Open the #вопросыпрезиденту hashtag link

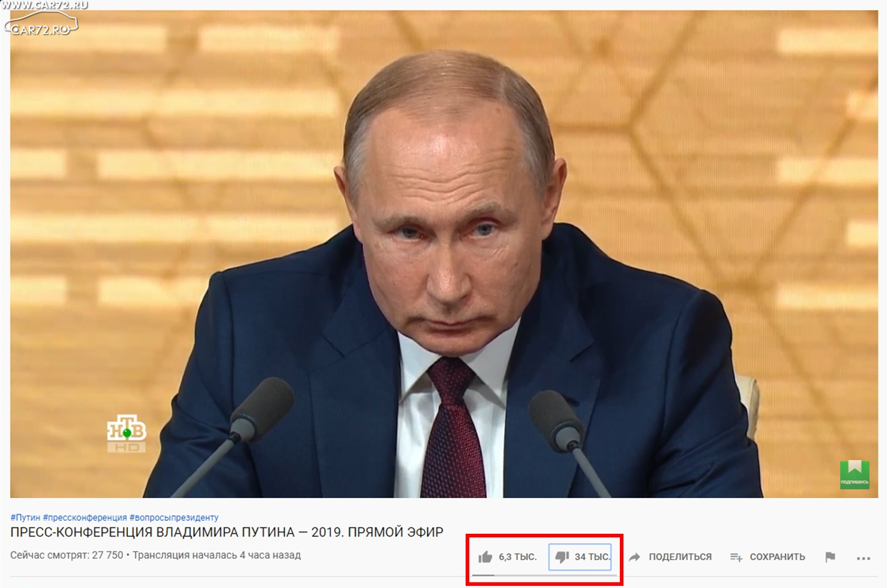coord(174,517)
